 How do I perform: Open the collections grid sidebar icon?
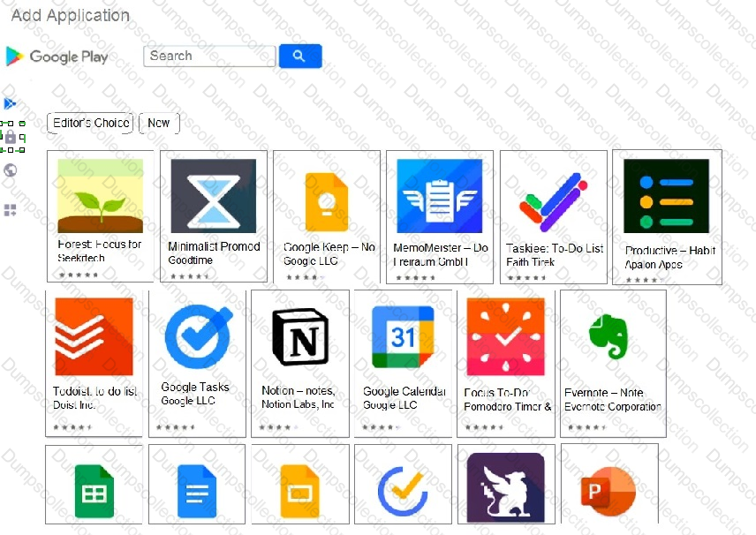tap(10, 210)
